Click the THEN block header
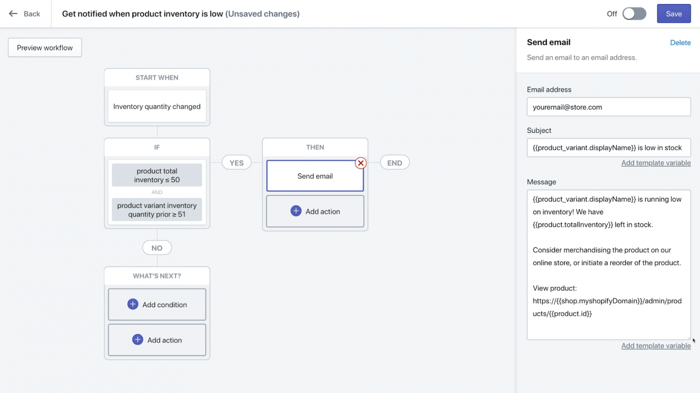The height and width of the screenshot is (393, 700). (x=315, y=147)
